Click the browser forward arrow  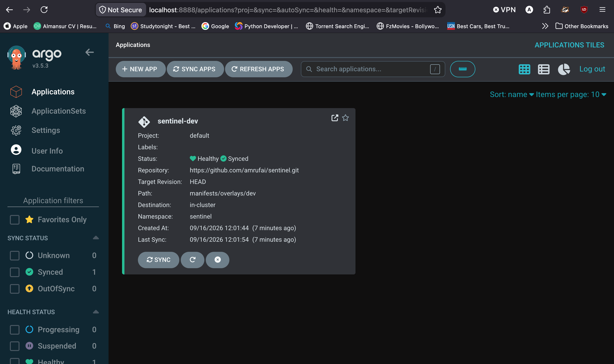[27, 10]
